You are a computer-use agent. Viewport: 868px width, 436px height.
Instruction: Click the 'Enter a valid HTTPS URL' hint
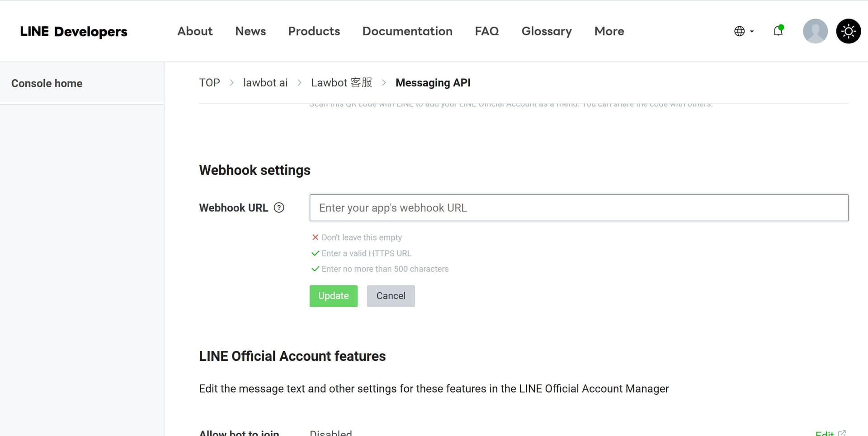(x=367, y=253)
